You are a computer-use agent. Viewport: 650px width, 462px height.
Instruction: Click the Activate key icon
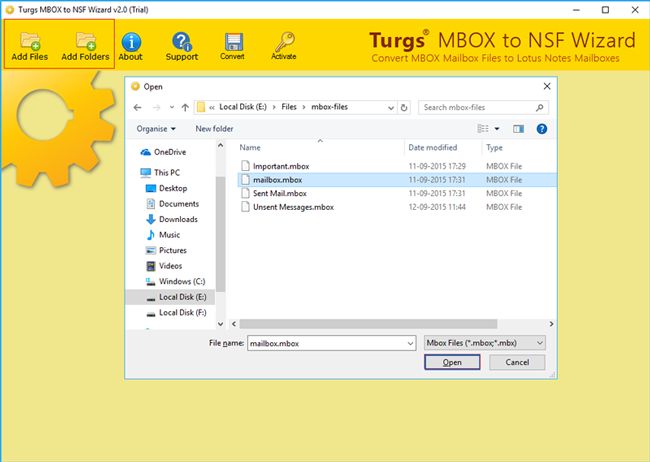[284, 46]
